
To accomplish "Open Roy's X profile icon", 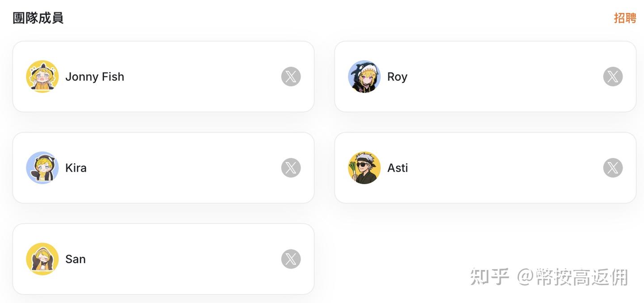I will coord(613,76).
